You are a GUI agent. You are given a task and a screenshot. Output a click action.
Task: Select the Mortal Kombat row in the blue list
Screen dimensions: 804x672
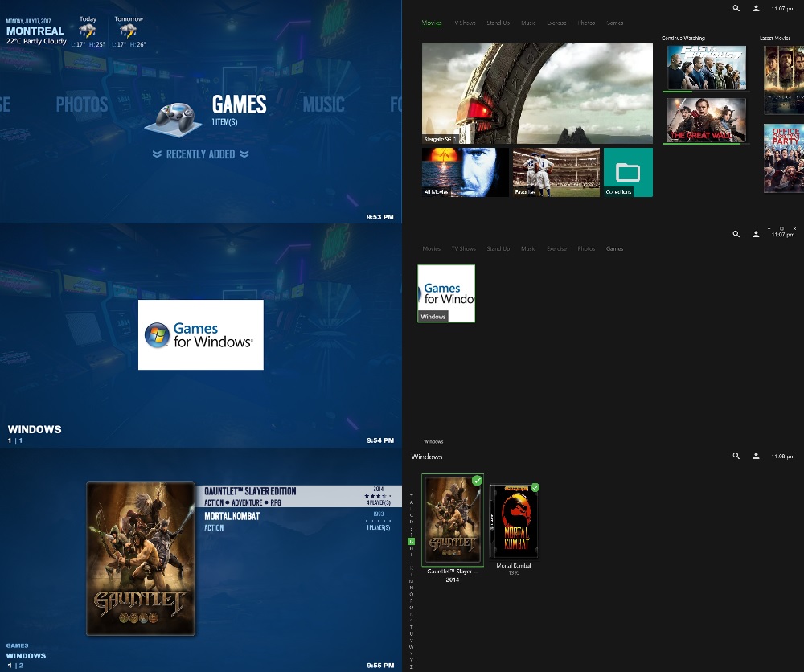tap(299, 522)
